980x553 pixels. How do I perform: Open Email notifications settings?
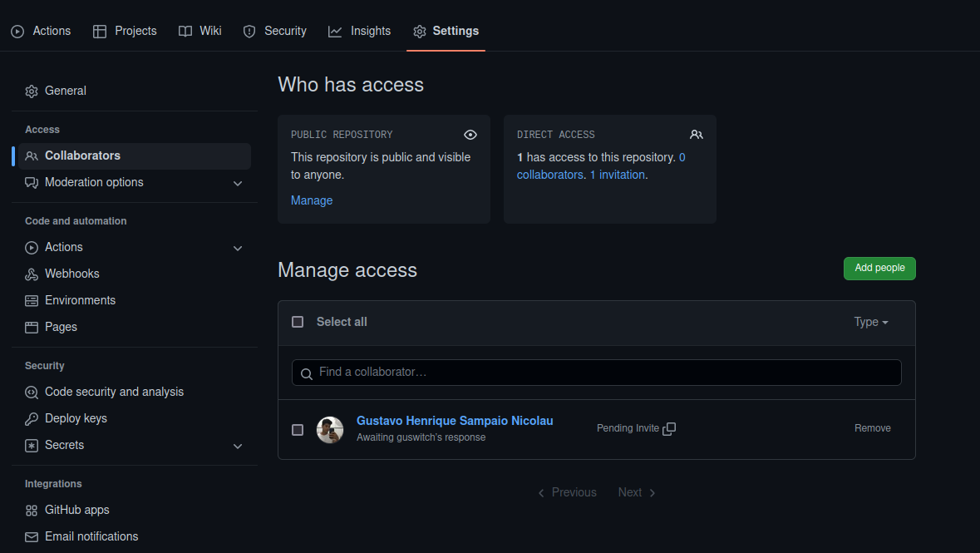pos(135,536)
